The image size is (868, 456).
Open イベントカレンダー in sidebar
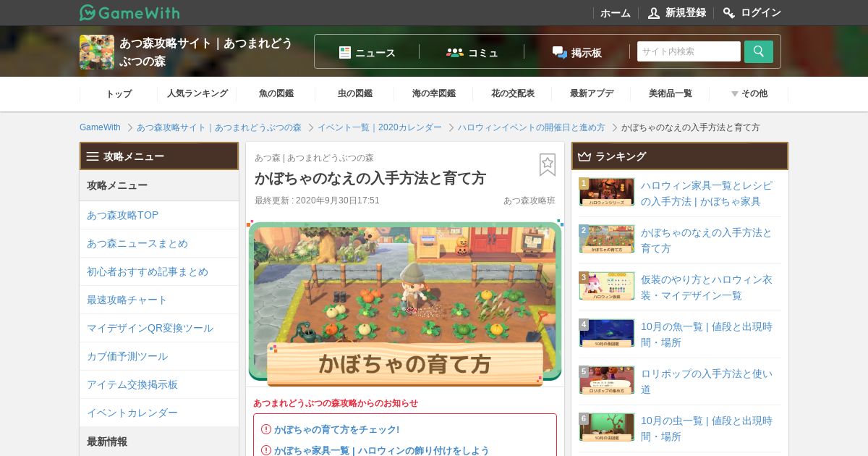(158, 413)
